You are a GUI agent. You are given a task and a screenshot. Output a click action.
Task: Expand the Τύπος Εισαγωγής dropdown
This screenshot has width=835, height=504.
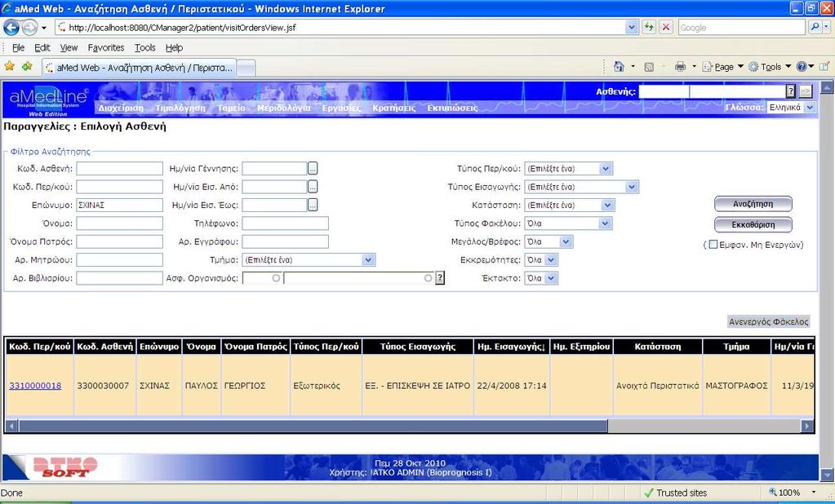tap(632, 187)
